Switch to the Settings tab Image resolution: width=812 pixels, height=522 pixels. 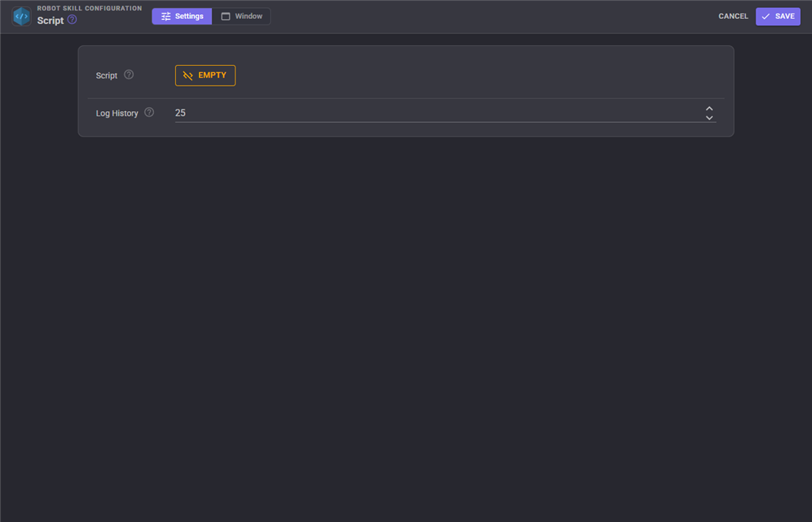click(182, 16)
